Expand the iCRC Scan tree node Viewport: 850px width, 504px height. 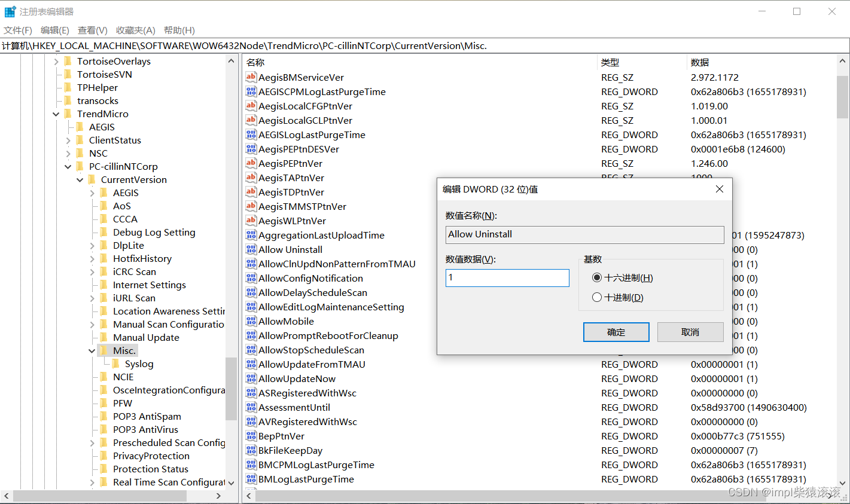click(x=92, y=271)
